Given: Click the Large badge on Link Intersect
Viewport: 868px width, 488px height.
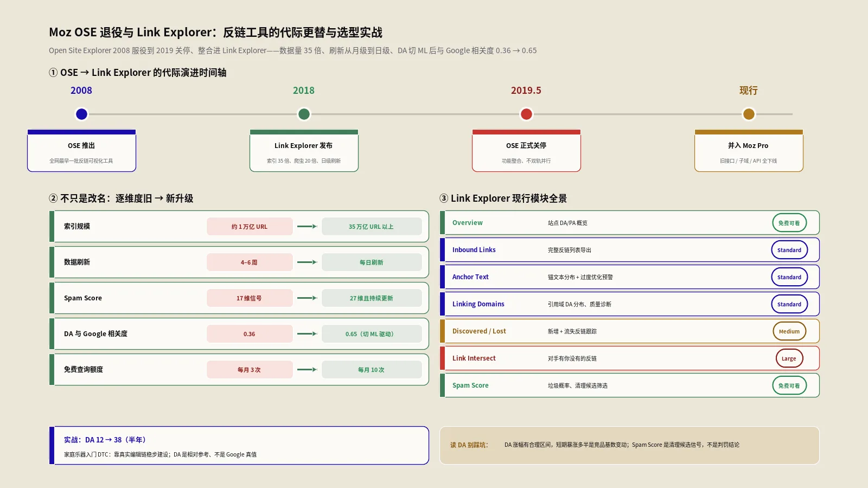Looking at the screenshot, I should pyautogui.click(x=789, y=358).
